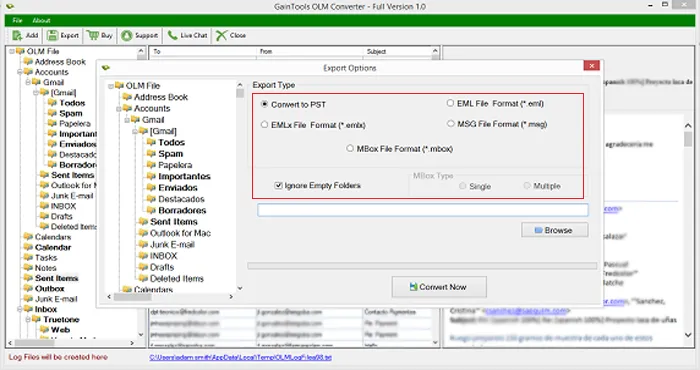Viewport: 700px width, 370px height.
Task: Open Support from the toolbar
Action: (x=140, y=35)
